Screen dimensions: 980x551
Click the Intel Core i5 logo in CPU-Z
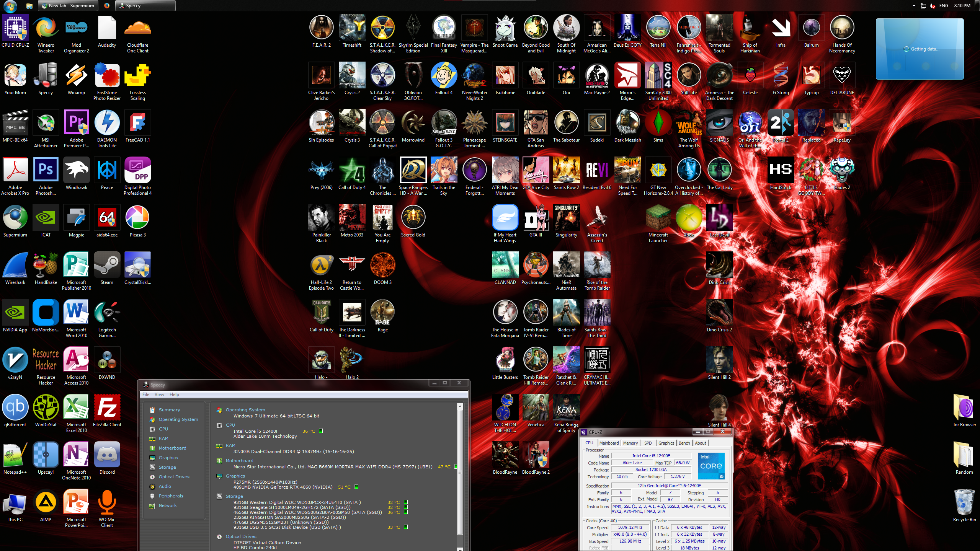point(711,466)
